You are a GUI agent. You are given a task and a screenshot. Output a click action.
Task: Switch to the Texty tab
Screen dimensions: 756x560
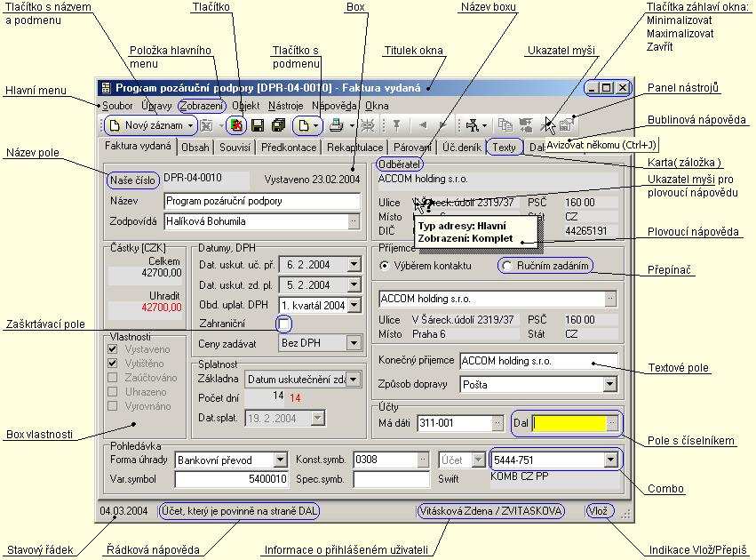(504, 148)
